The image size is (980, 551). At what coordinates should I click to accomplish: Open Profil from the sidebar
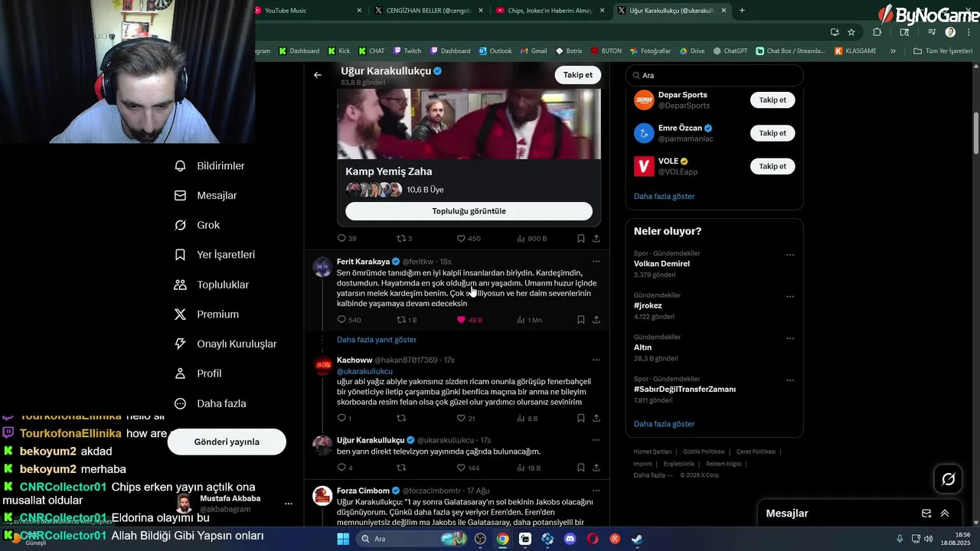[198, 373]
